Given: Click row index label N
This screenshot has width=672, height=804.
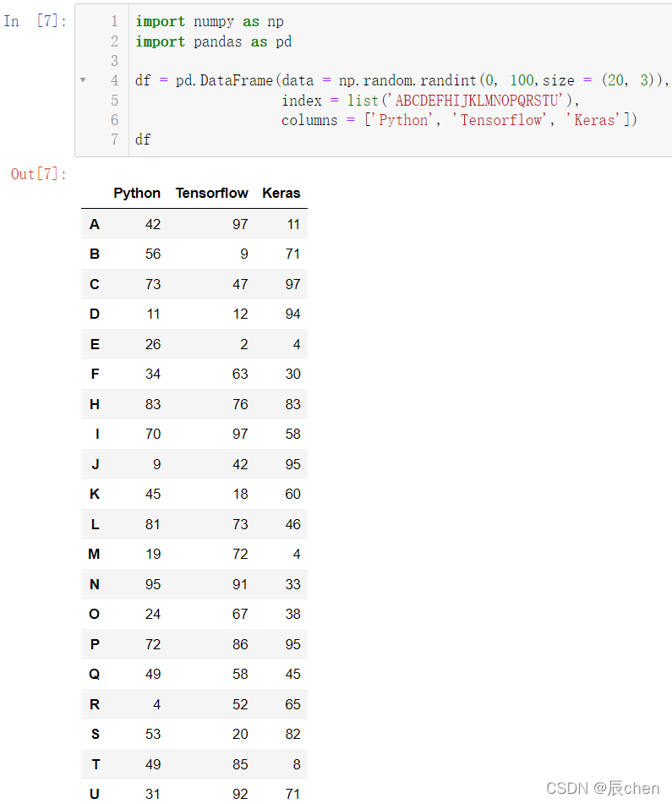Looking at the screenshot, I should tap(95, 584).
